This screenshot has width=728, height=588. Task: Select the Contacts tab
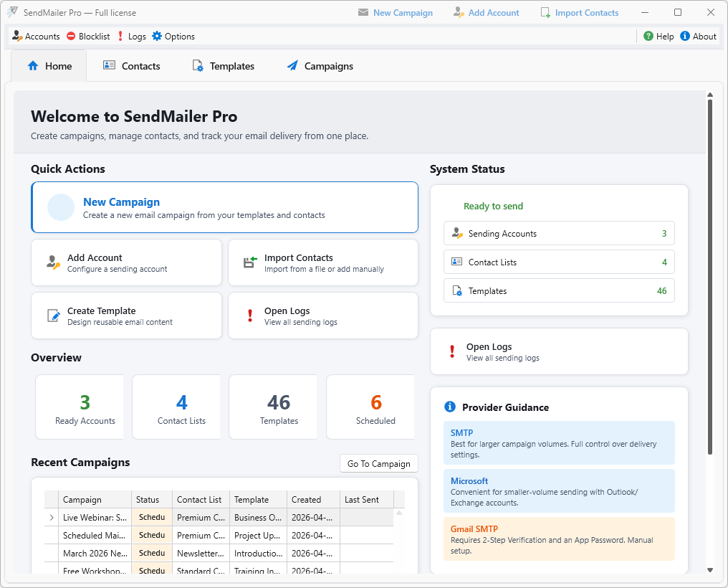132,65
